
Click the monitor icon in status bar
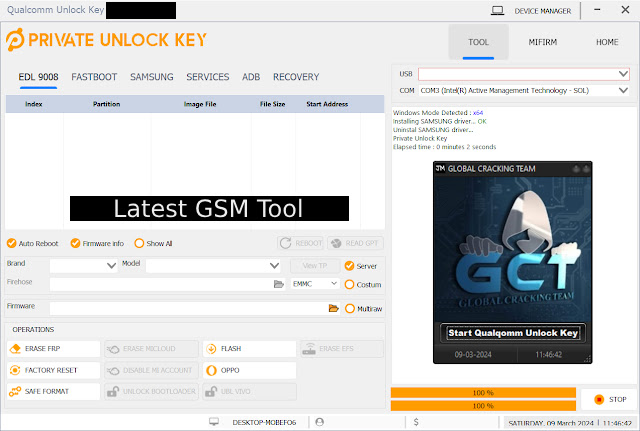[x=214, y=422]
